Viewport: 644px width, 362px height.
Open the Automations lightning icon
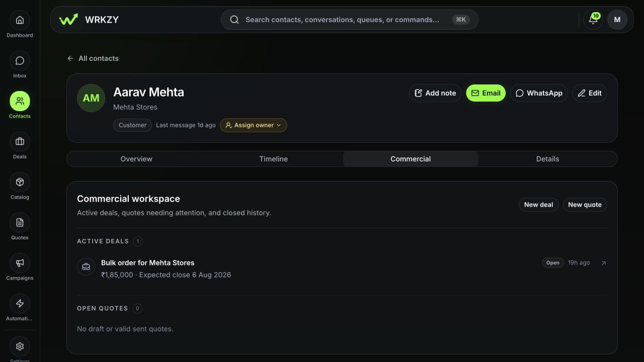coord(20,304)
